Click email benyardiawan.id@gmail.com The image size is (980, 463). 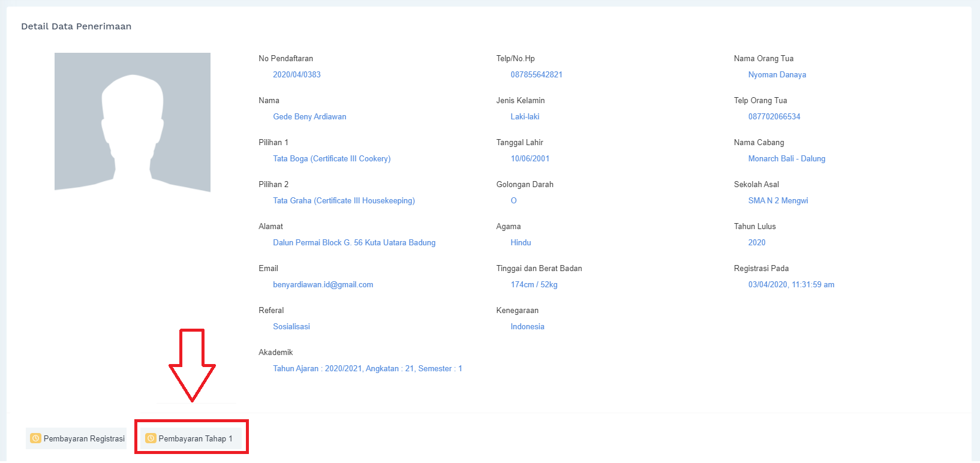point(323,285)
